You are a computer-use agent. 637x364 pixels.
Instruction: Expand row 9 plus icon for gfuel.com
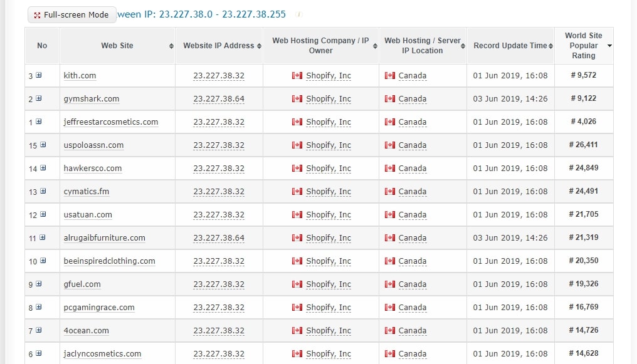39,284
